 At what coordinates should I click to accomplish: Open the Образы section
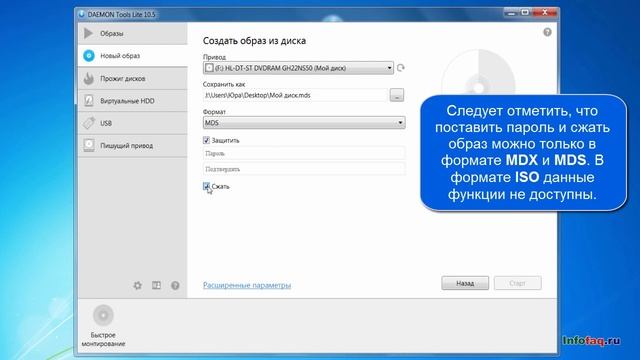click(133, 33)
